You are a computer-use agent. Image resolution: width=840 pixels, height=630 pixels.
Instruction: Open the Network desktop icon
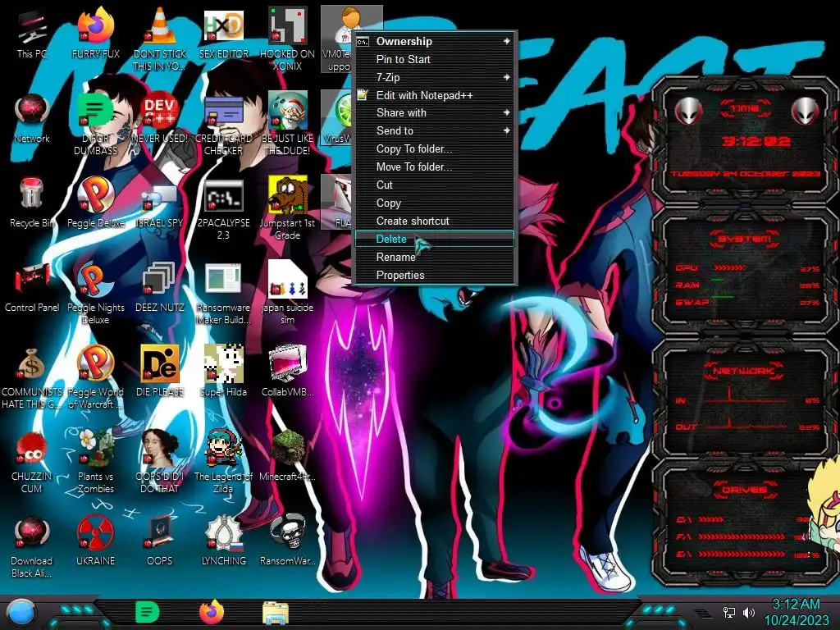(32, 118)
